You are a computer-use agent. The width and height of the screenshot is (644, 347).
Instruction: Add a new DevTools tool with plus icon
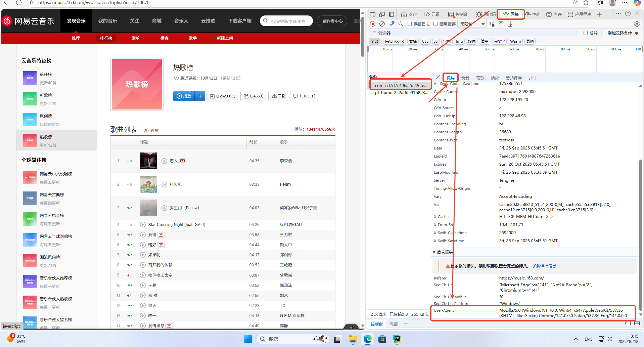pos(599,14)
